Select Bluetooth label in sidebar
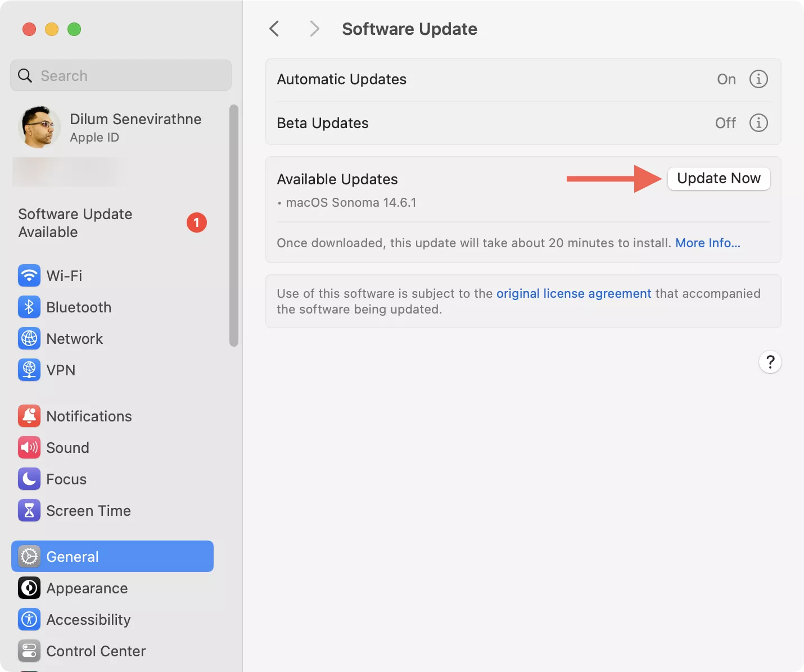This screenshot has height=672, width=804. [x=79, y=307]
